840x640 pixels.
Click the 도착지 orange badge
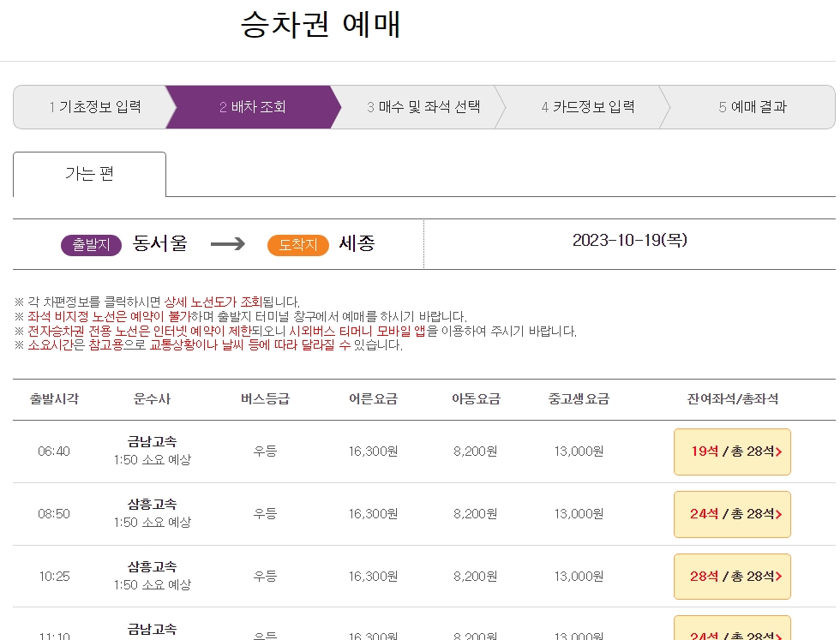click(299, 244)
